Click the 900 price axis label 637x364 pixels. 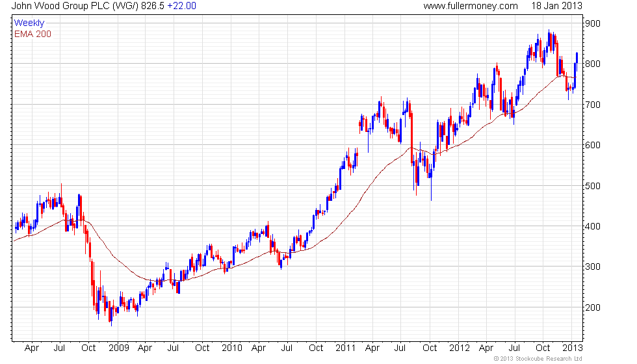pyautogui.click(x=593, y=23)
